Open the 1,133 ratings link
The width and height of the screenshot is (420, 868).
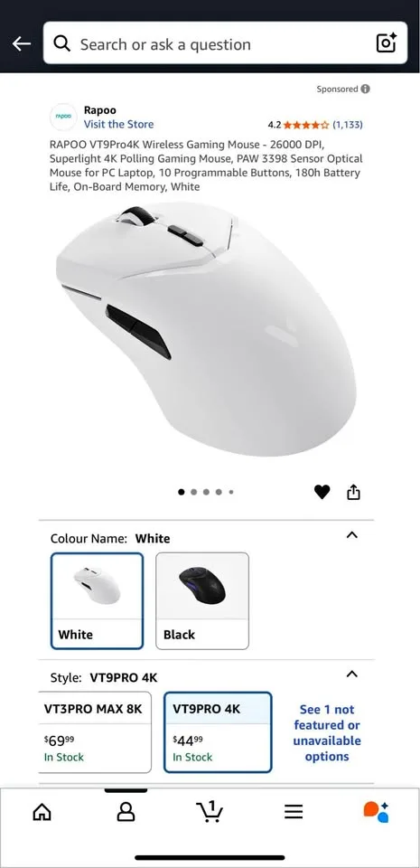click(347, 125)
